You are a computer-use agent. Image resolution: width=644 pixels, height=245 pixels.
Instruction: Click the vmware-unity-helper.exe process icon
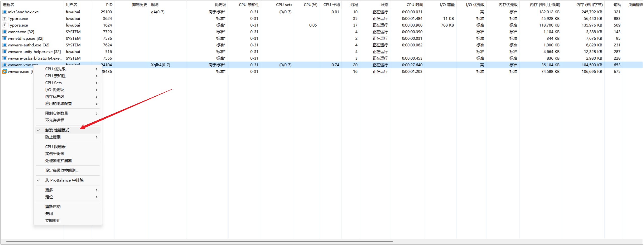pos(5,51)
